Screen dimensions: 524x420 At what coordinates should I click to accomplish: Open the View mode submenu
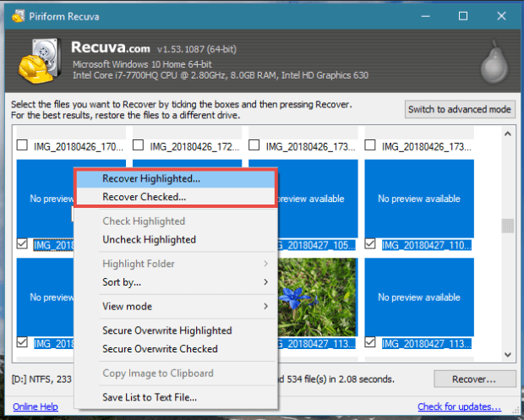click(176, 306)
